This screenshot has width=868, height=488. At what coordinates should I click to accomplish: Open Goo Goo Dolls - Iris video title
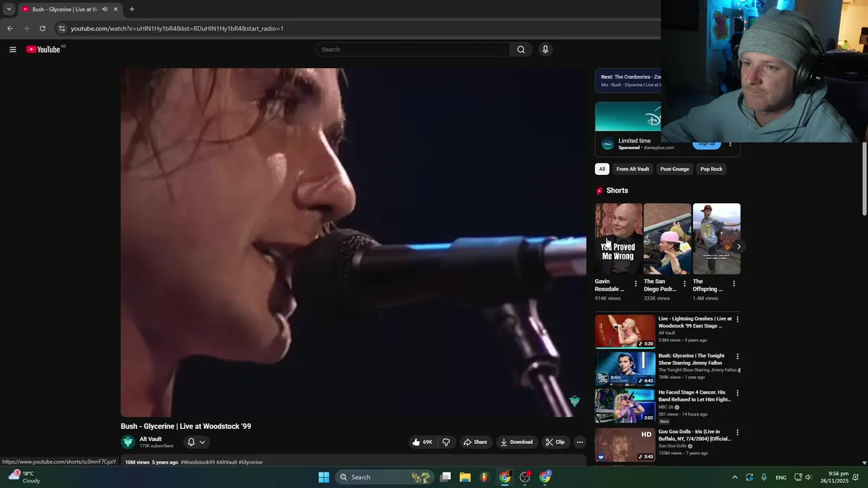pyautogui.click(x=694, y=435)
